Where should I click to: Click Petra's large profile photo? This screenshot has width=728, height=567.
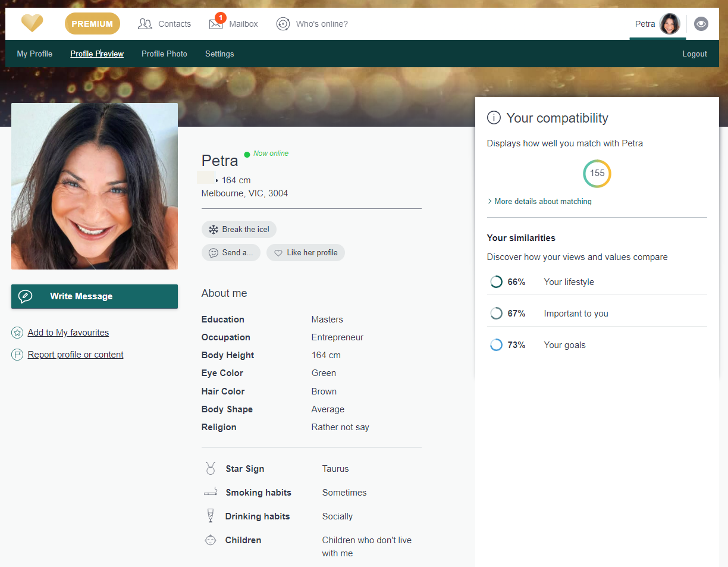pos(95,186)
